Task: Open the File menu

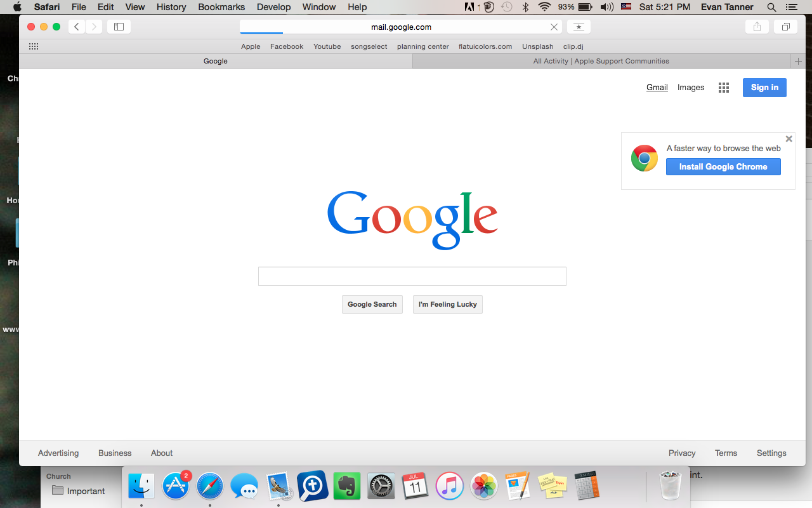Action: click(x=79, y=7)
